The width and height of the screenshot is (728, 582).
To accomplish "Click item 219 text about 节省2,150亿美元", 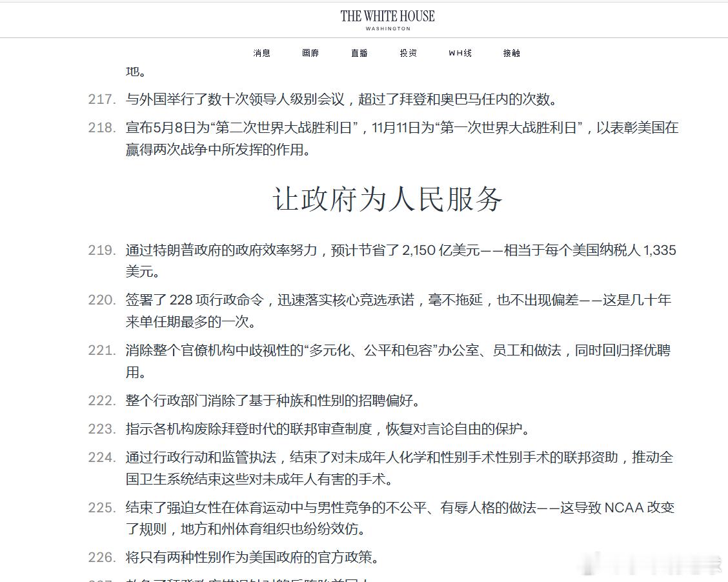I will [401, 261].
